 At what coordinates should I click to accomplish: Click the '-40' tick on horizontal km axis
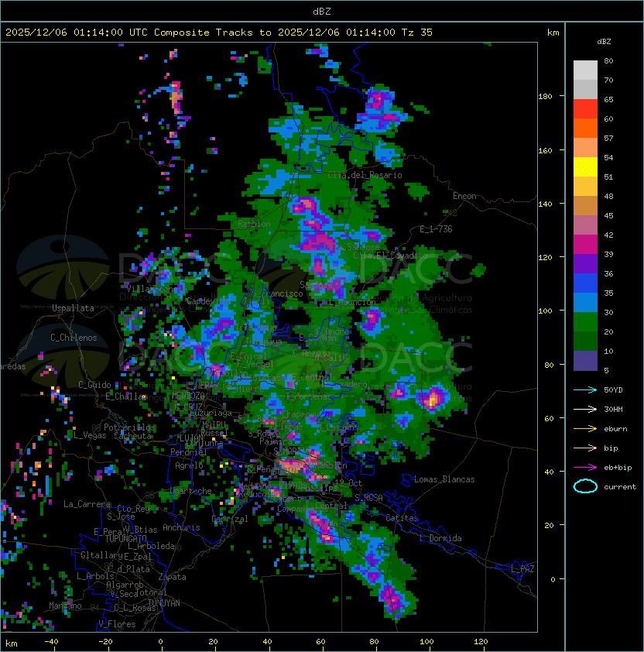point(51,642)
